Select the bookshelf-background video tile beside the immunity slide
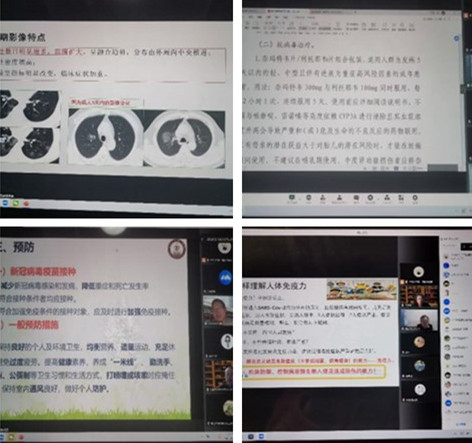The height and width of the screenshot is (443, 472). pyautogui.click(x=419, y=295)
